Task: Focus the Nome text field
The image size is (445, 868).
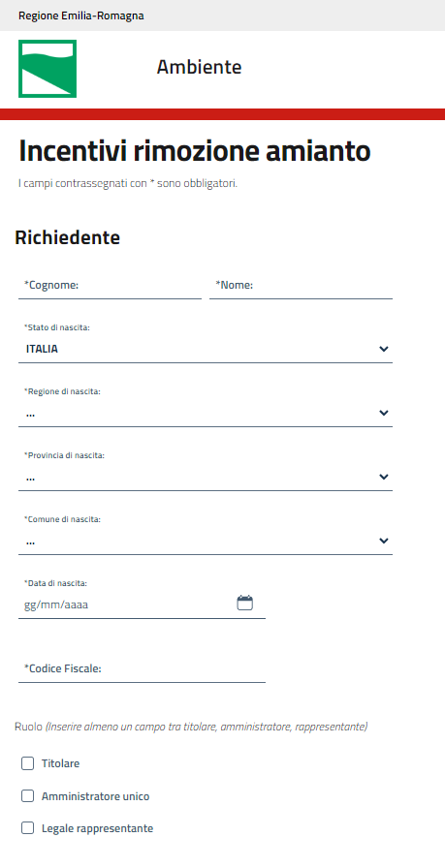Action: click(301, 286)
